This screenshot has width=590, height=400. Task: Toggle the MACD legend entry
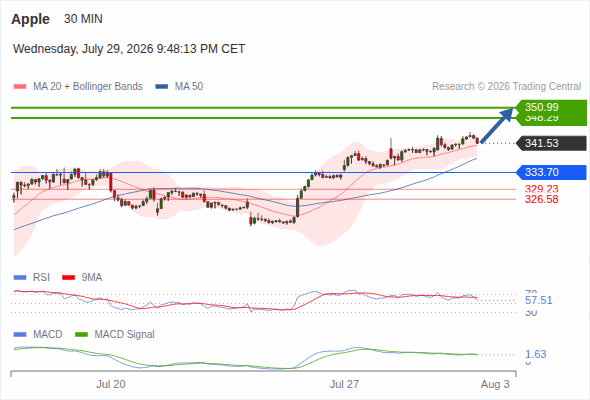point(38,334)
